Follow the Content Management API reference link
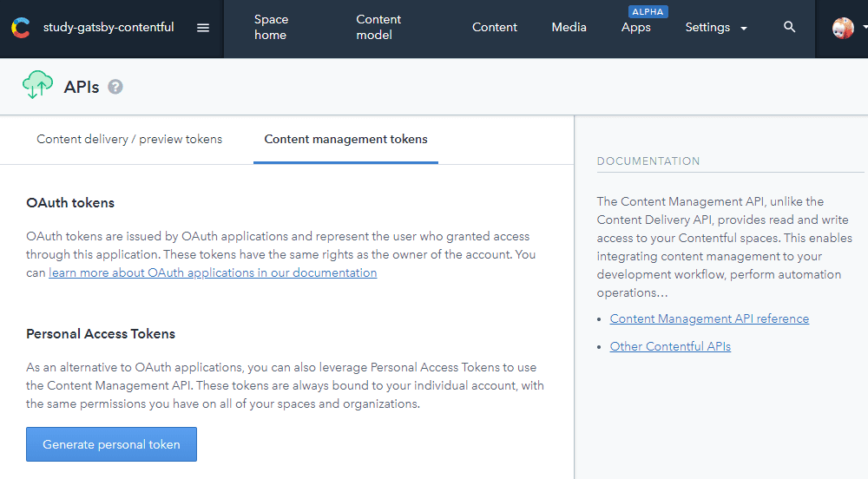This screenshot has height=479, width=868. tap(709, 318)
